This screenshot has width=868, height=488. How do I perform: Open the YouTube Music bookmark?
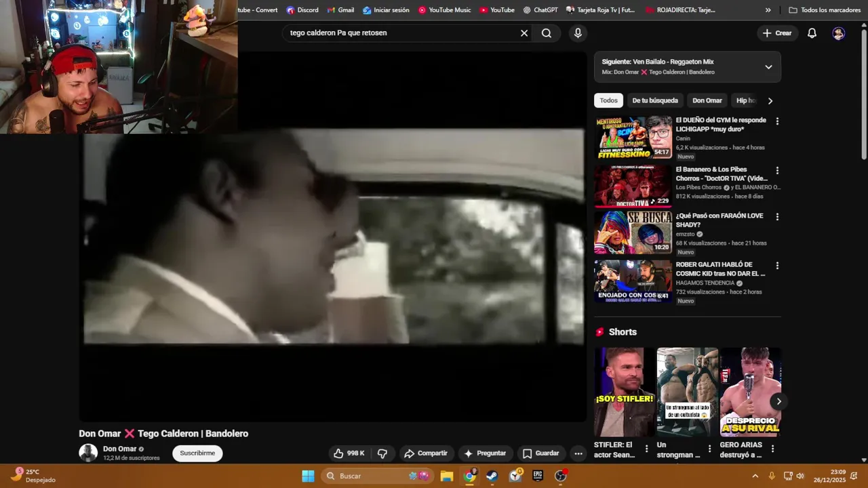[444, 10]
